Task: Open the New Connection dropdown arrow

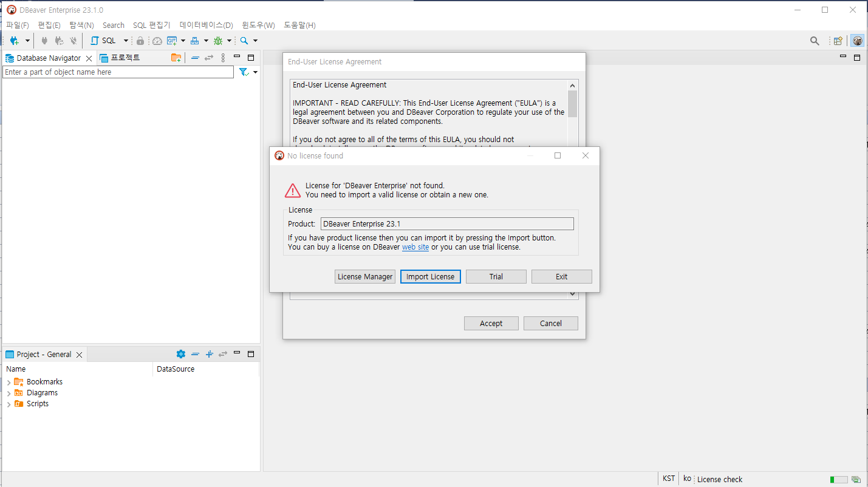Action: [27, 41]
